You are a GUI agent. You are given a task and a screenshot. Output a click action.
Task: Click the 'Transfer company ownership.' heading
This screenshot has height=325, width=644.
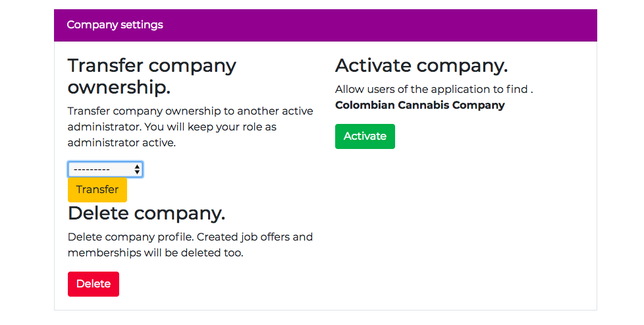tap(151, 76)
